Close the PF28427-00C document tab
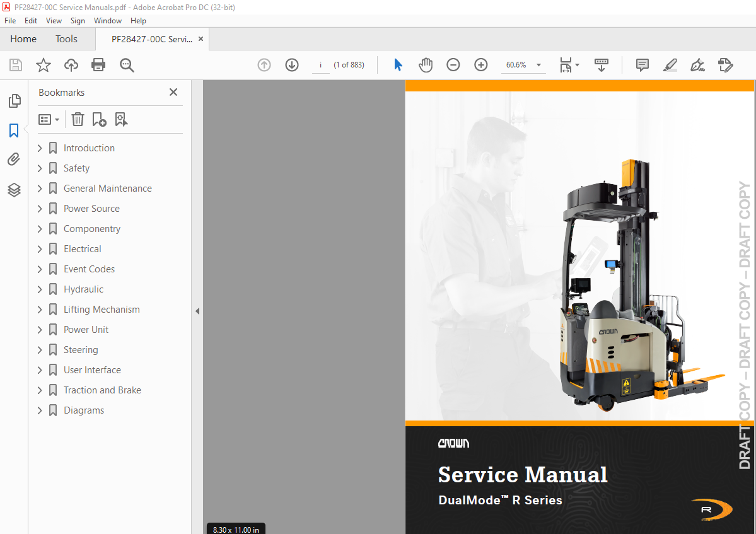 pyautogui.click(x=201, y=39)
